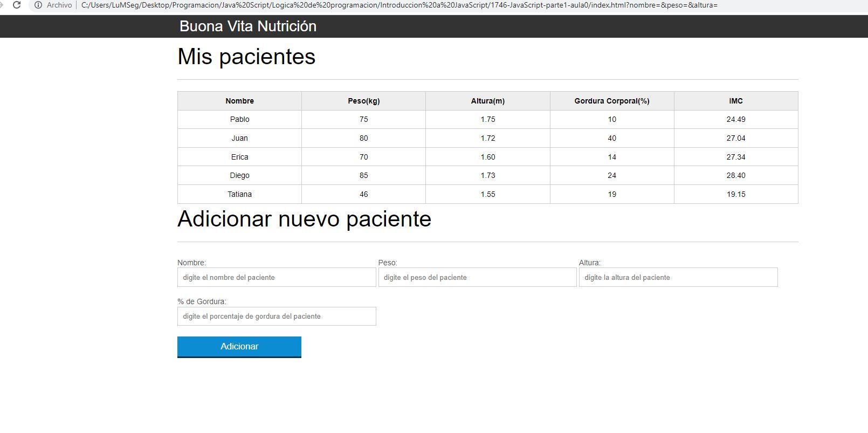Click Erica's height value 1.60

(488, 157)
